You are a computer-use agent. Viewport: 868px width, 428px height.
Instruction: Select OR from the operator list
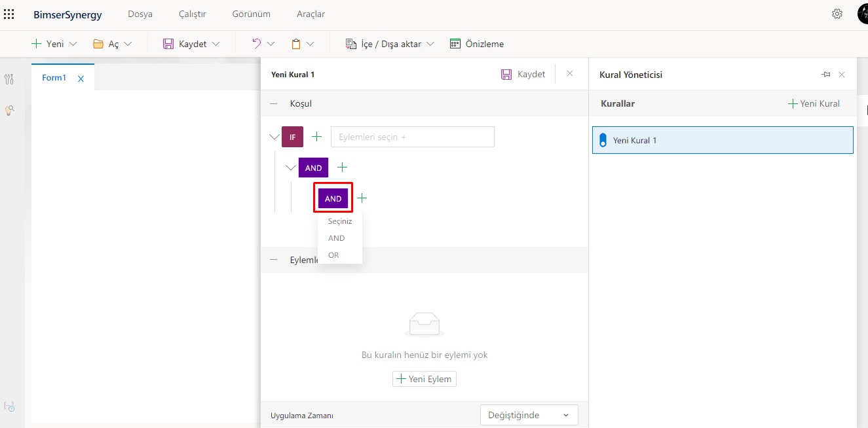coord(333,255)
